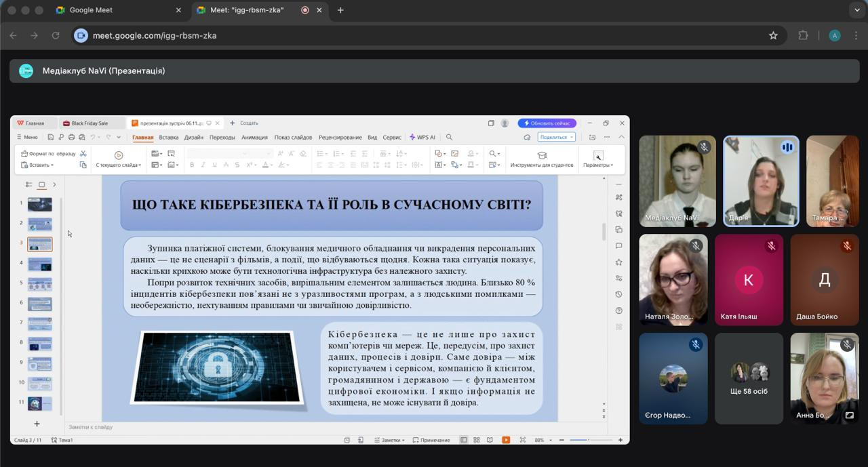This screenshot has width=868, height=467.
Task: Switch to slide sorter grid view
Action: click(477, 440)
